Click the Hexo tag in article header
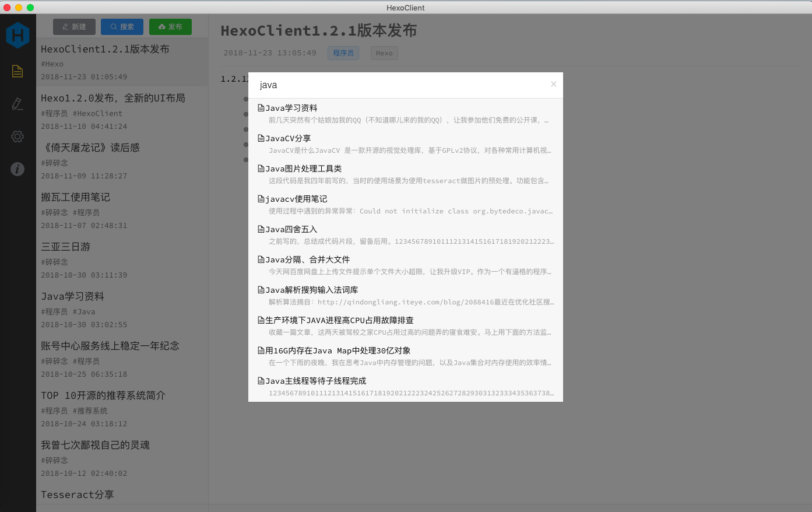This screenshot has width=812, height=512. click(384, 53)
